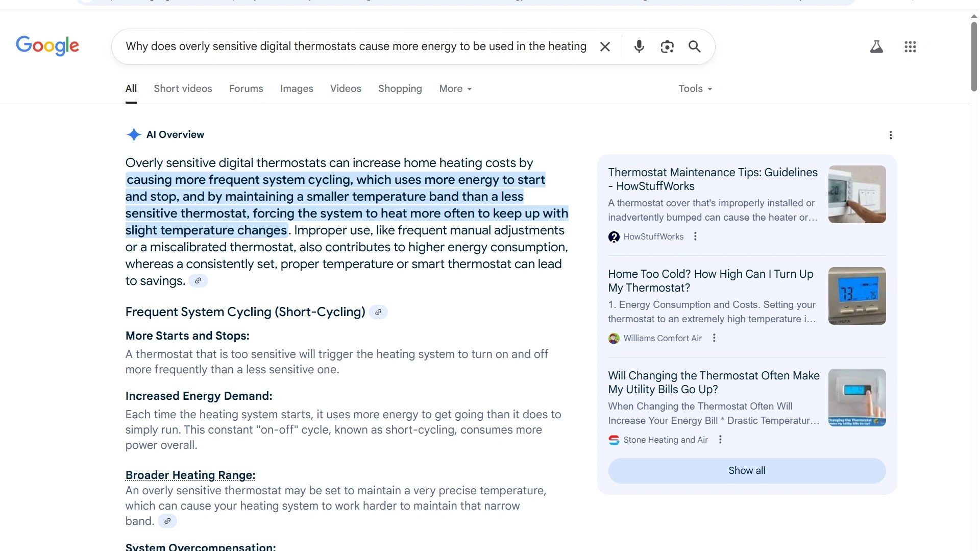Image resolution: width=980 pixels, height=551 pixels.
Task: Click the 'AI Overview' label text
Action: pos(175,135)
